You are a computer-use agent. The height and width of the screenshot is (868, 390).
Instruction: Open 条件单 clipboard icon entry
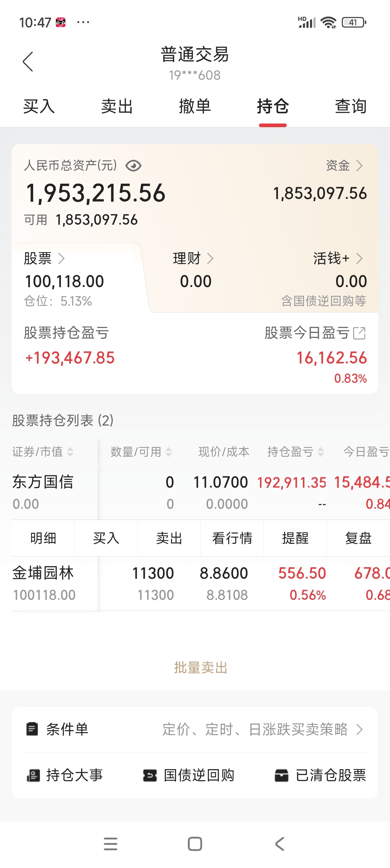click(32, 729)
